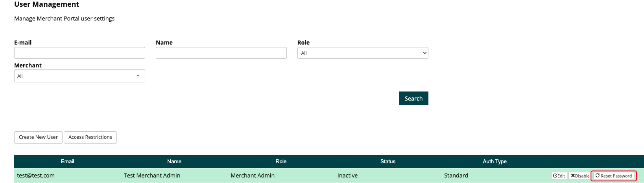This screenshot has height=183, width=644.
Task: Select the Inactive status cell
Action: (347, 176)
